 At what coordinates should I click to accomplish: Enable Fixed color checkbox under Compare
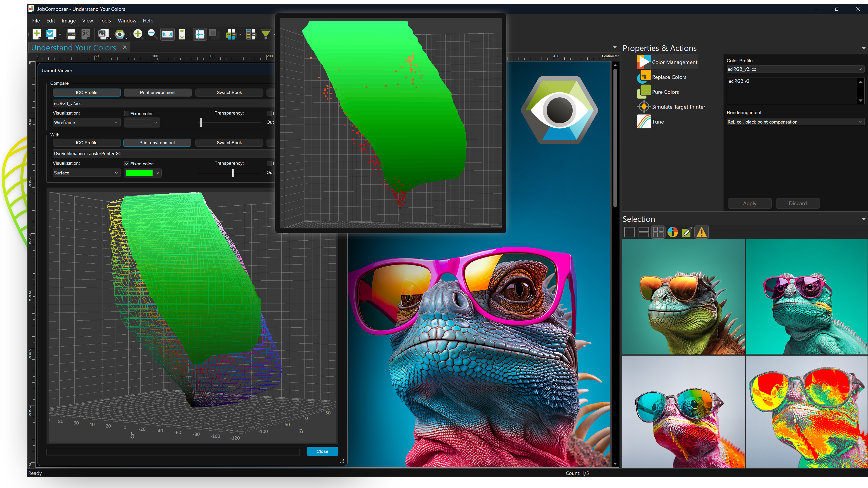tap(127, 114)
